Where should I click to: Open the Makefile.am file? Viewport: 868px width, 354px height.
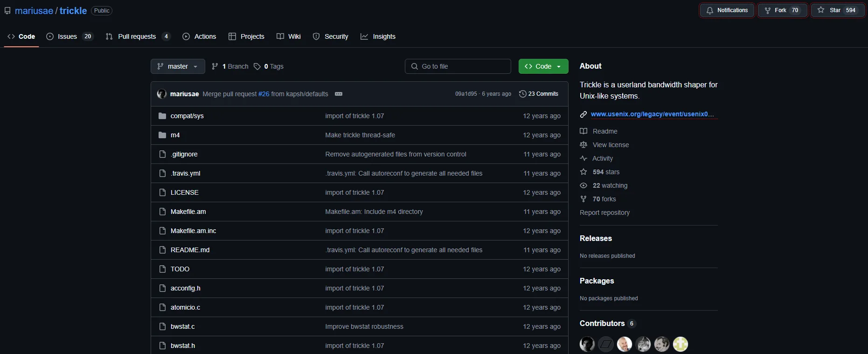tap(188, 212)
